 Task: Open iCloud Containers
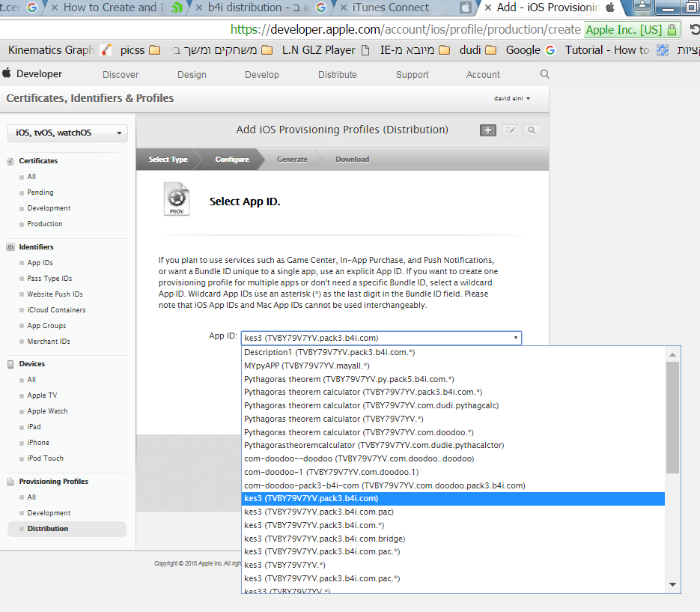tap(56, 309)
